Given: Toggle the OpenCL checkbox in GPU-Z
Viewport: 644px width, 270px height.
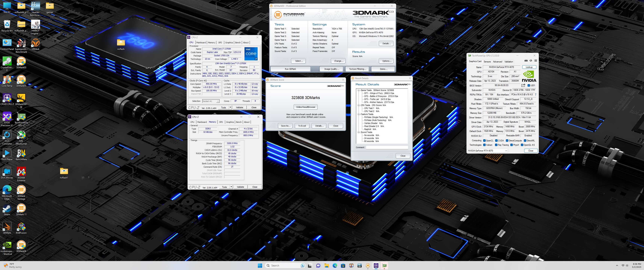Looking at the screenshot, I should 484,140.
